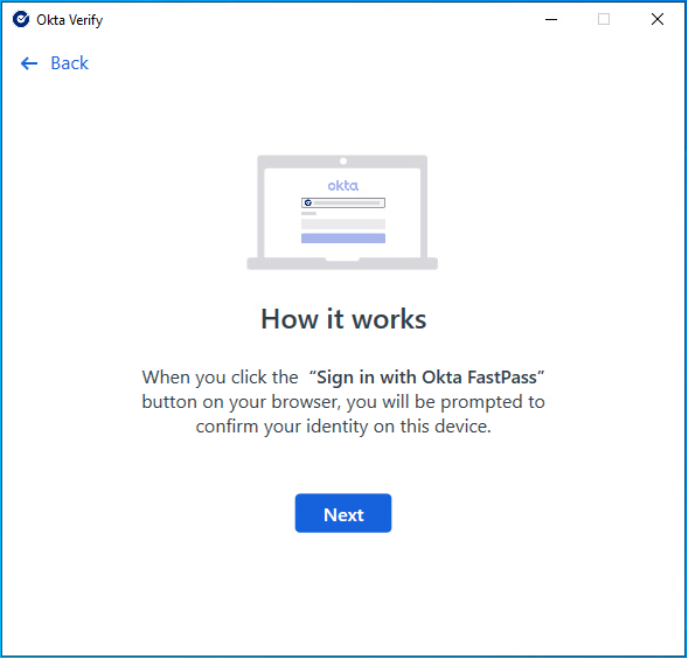The width and height of the screenshot is (687, 658).
Task: Close the Okta Verify window
Action: (x=657, y=19)
